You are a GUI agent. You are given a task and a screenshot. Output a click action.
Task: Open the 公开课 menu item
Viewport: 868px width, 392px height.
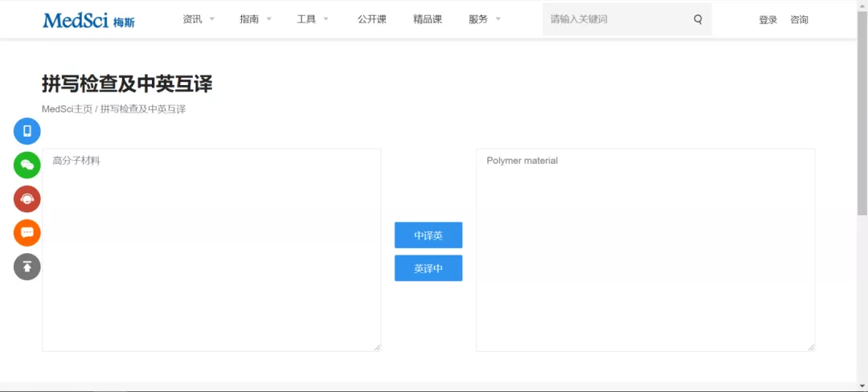point(372,19)
